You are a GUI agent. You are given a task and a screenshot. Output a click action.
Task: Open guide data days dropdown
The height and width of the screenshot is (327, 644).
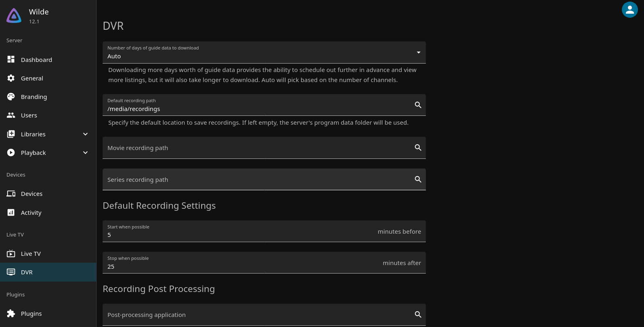click(264, 52)
